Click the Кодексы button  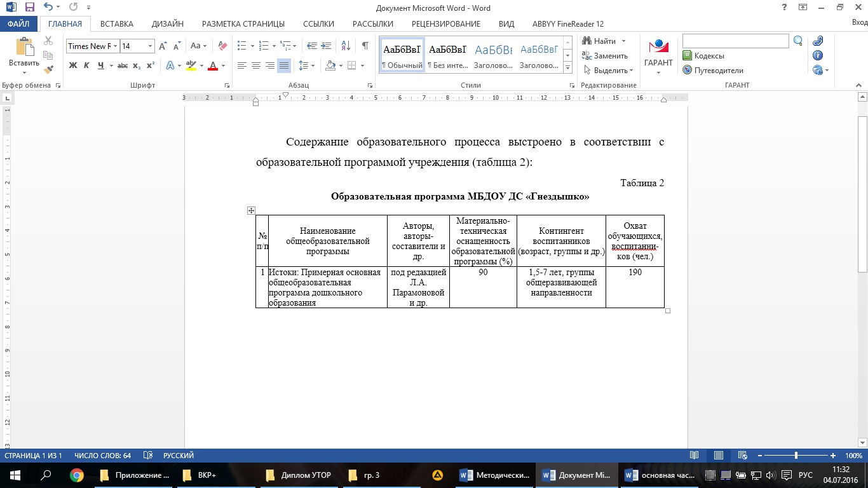[x=703, y=56]
